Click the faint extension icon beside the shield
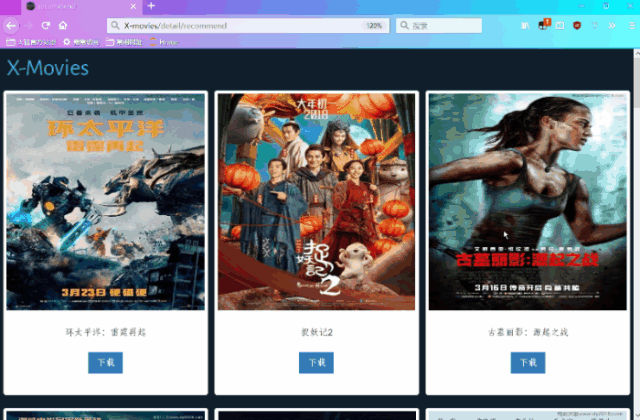Image resolution: width=640 pixels, height=420 pixels. click(x=594, y=26)
